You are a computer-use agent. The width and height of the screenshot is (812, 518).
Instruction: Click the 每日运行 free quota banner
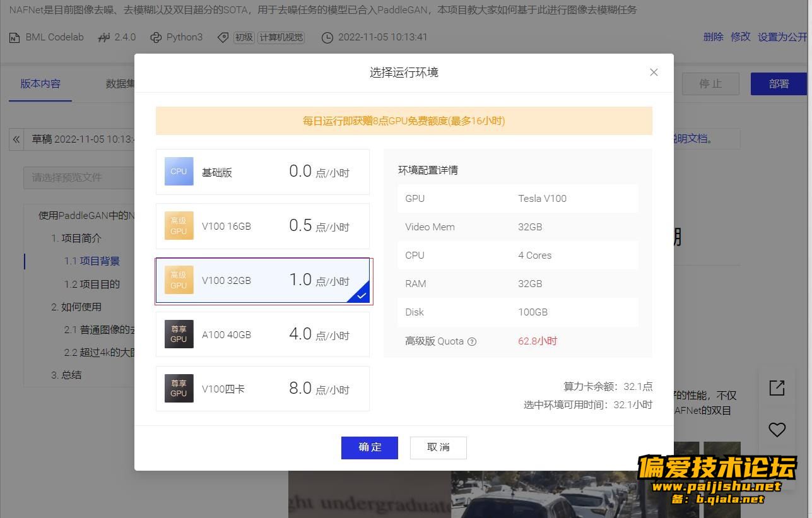404,121
